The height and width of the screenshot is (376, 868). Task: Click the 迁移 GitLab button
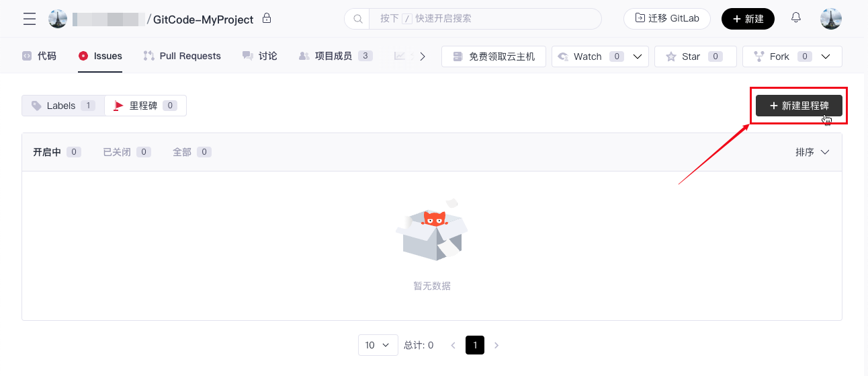[x=667, y=19]
